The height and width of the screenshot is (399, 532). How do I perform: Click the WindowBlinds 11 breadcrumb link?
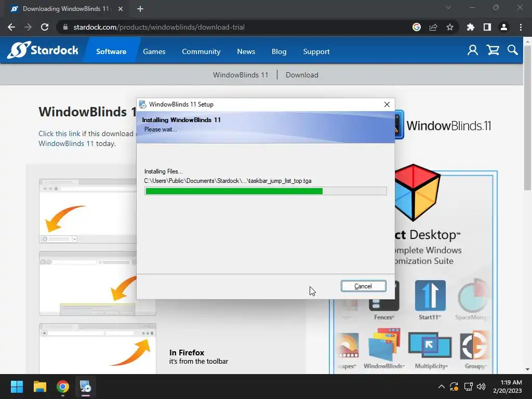(241, 75)
